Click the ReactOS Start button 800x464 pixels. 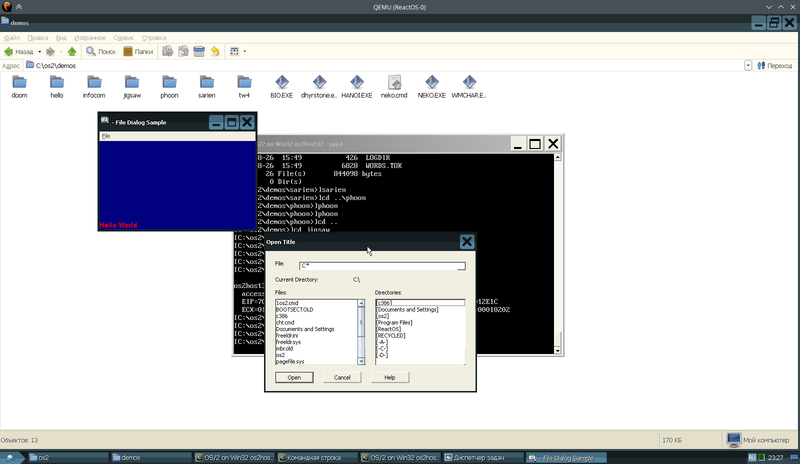tap(10, 457)
